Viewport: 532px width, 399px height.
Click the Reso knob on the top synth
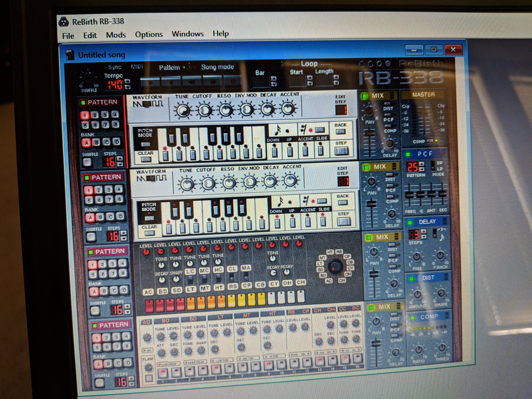[226, 110]
